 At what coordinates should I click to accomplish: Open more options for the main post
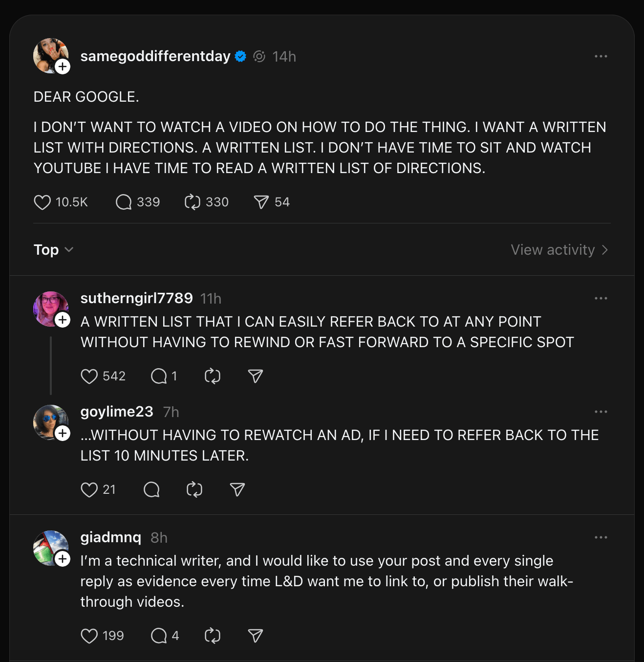pos(601,56)
